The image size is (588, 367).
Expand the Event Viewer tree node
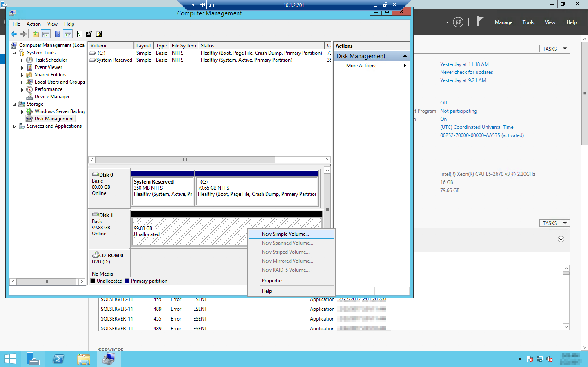(x=22, y=67)
